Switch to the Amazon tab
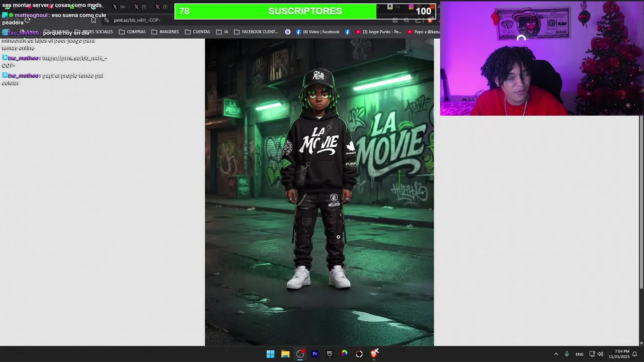Viewport: 644px width, 362px height. tap(393, 7)
